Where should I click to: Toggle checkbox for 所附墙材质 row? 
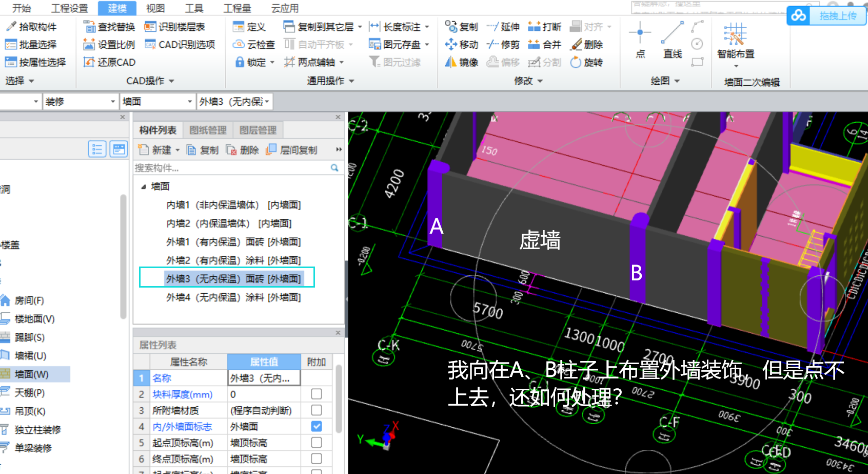(317, 410)
